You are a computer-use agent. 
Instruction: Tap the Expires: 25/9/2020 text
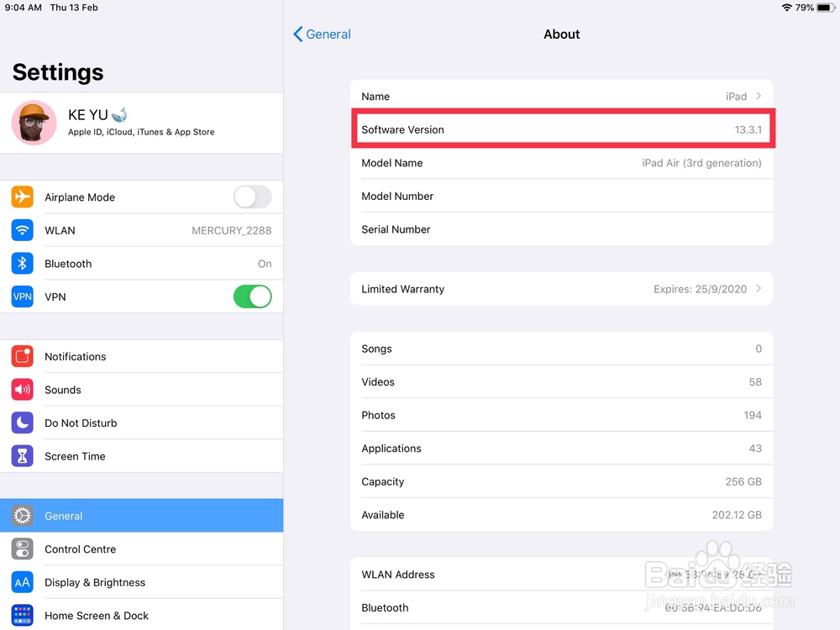(700, 289)
